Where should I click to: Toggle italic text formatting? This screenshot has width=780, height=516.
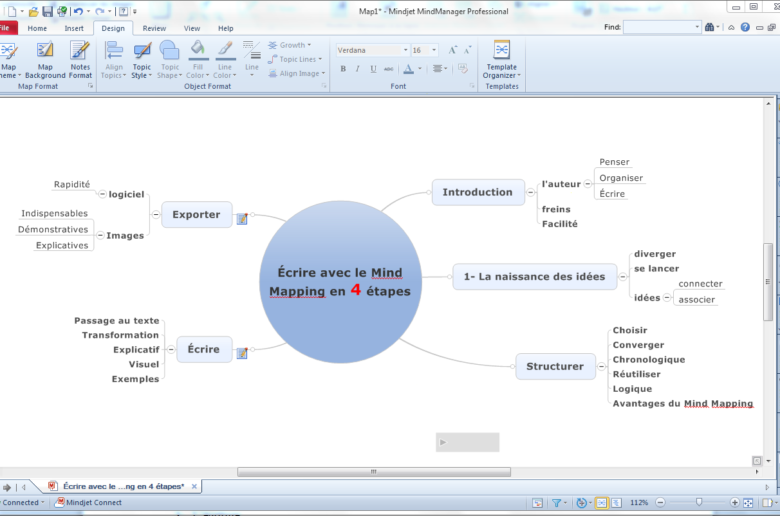point(358,69)
